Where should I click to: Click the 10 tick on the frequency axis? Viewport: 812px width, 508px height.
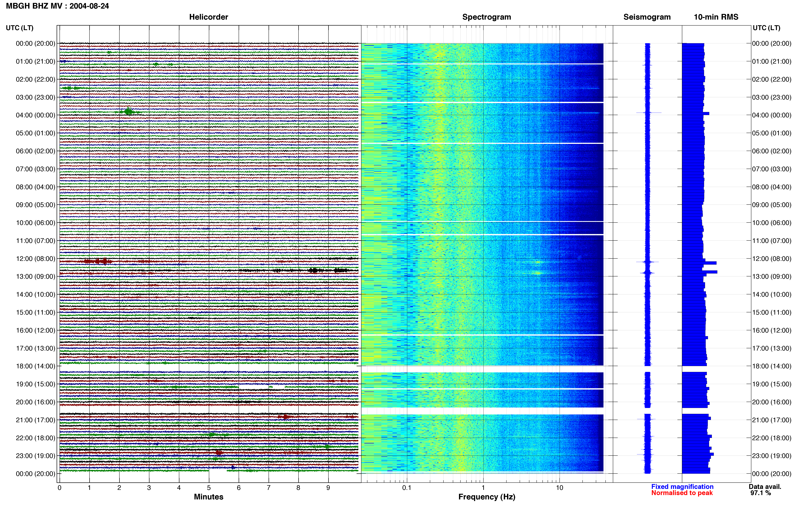point(559,487)
